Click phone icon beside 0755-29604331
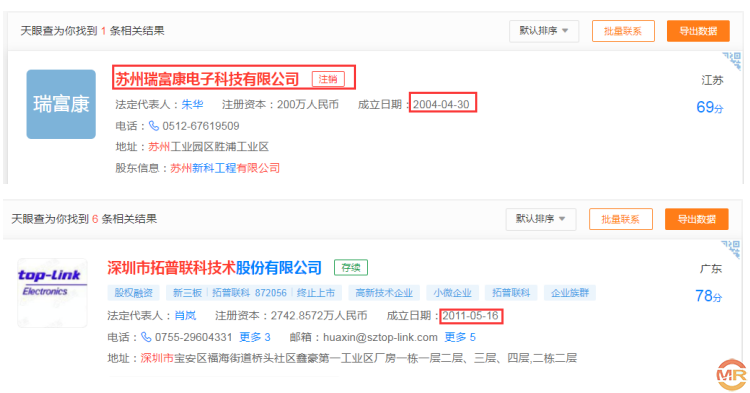 146,337
